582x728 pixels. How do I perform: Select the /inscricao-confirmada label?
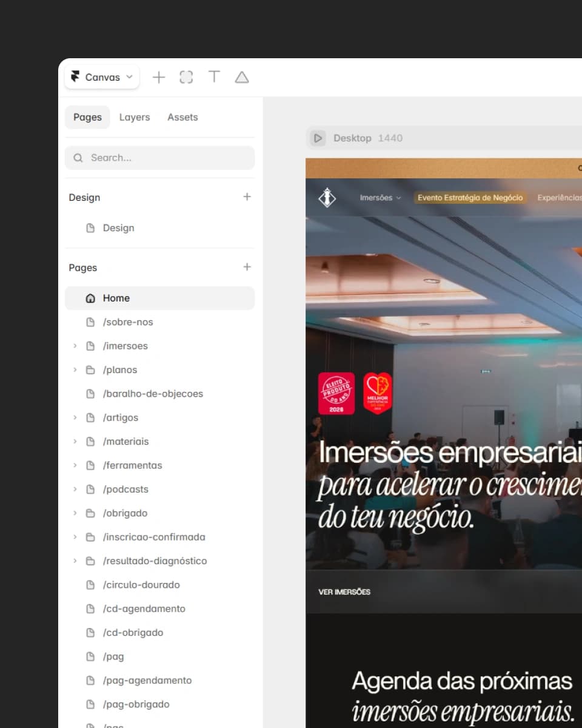tap(154, 537)
